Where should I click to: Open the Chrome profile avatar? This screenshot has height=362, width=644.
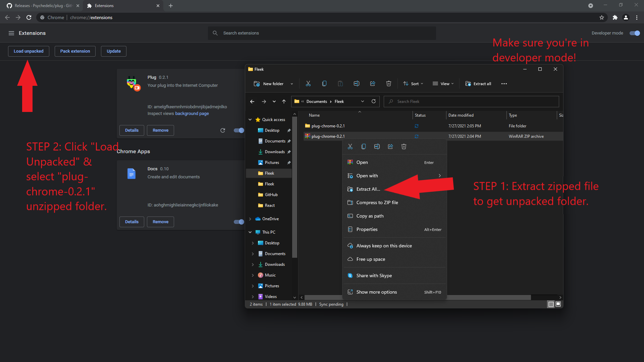(626, 17)
